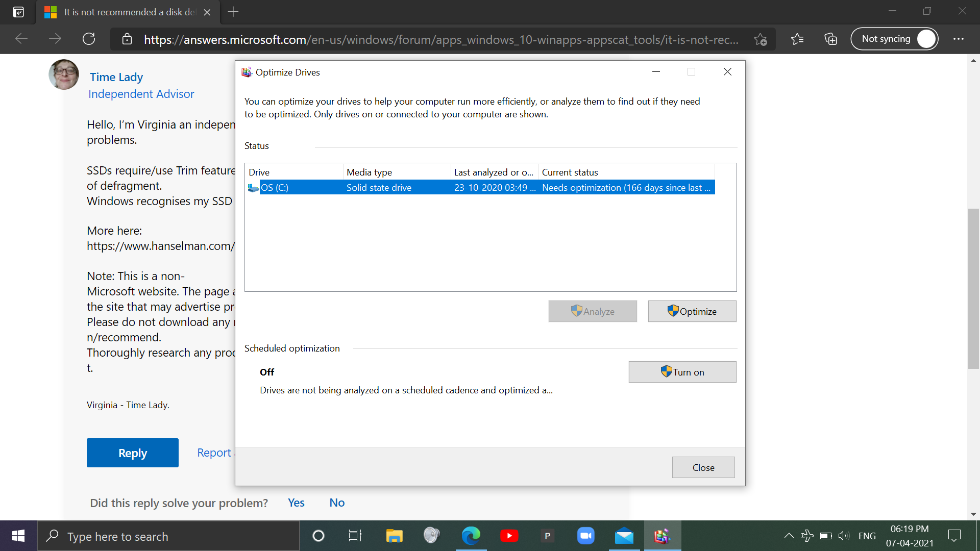The height and width of the screenshot is (551, 980).
Task: Open the tab actions menu icon
Action: (18, 12)
